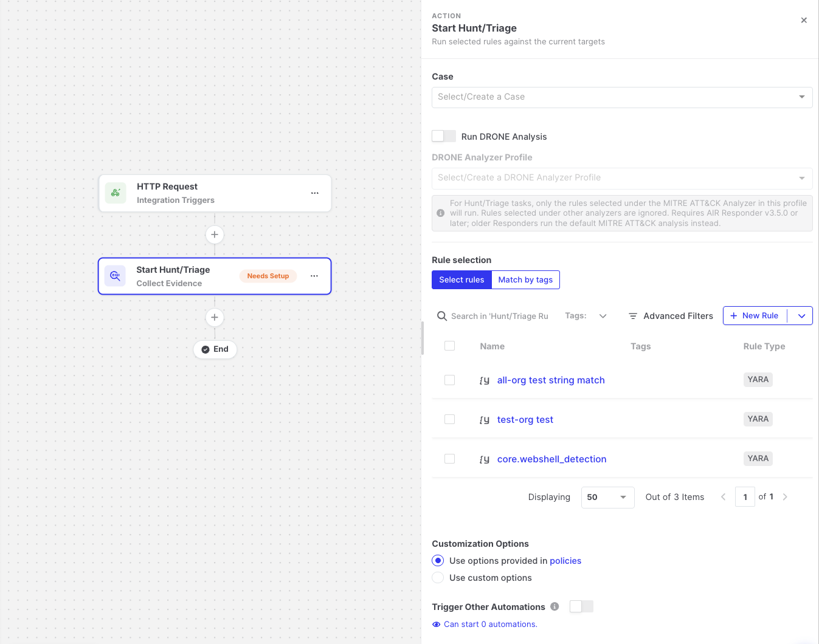Check the core.webshell_detection rule checkbox
Image resolution: width=819 pixels, height=644 pixels.
[x=450, y=459]
